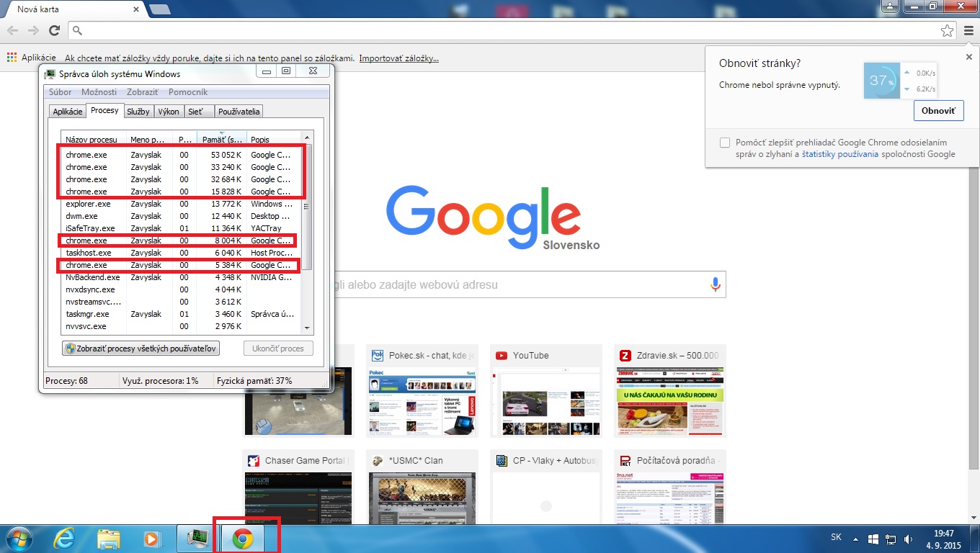Sort processes by the Pamäť column header
Image resolution: width=980 pixels, height=553 pixels.
pos(222,138)
